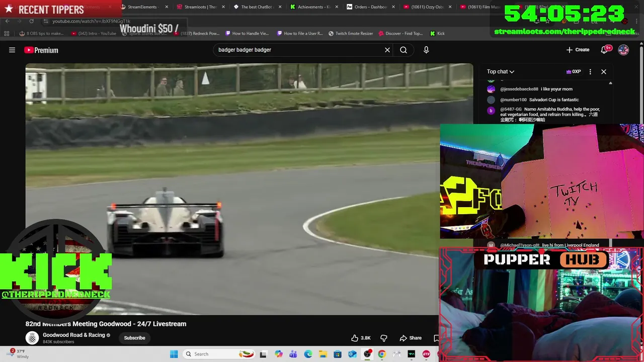The width and height of the screenshot is (644, 362).
Task: Go to YouTube Premium home logo
Action: (41, 50)
